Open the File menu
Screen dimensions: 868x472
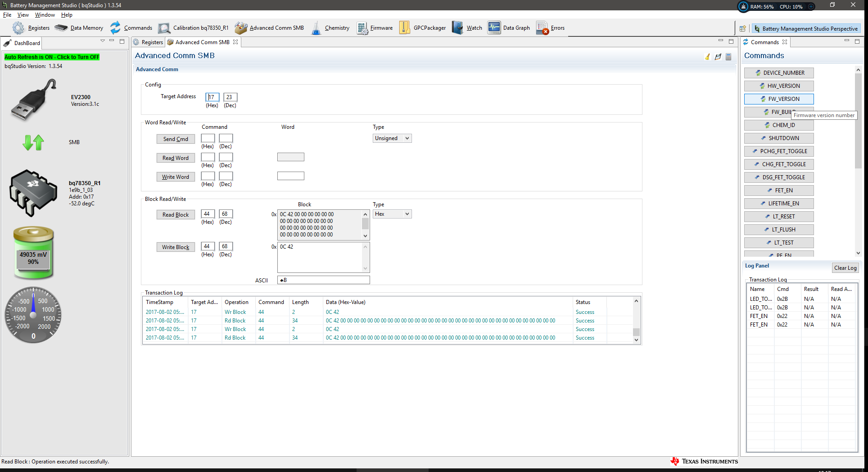(7, 15)
